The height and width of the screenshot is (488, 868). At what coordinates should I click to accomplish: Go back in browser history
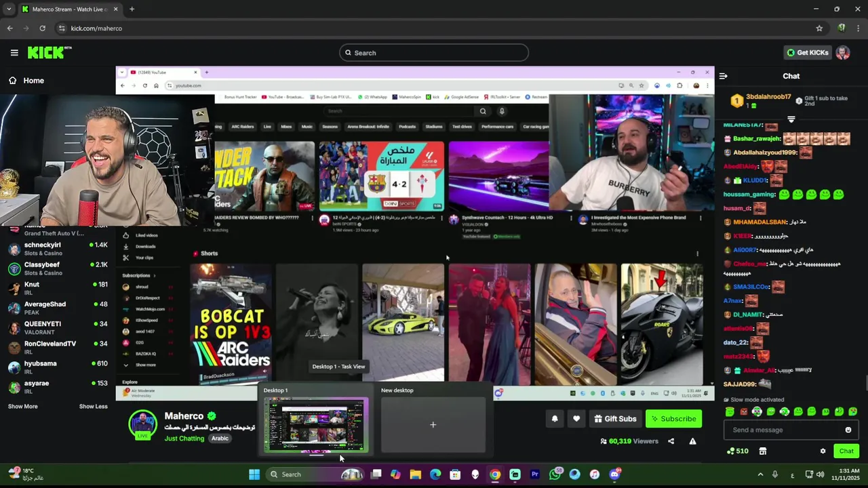[x=9, y=28]
